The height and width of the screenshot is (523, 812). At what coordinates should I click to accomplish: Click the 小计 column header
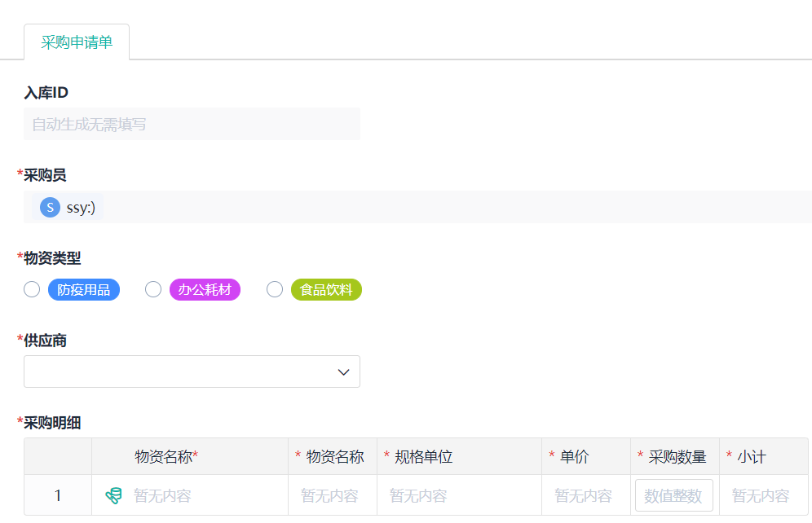[751, 457]
